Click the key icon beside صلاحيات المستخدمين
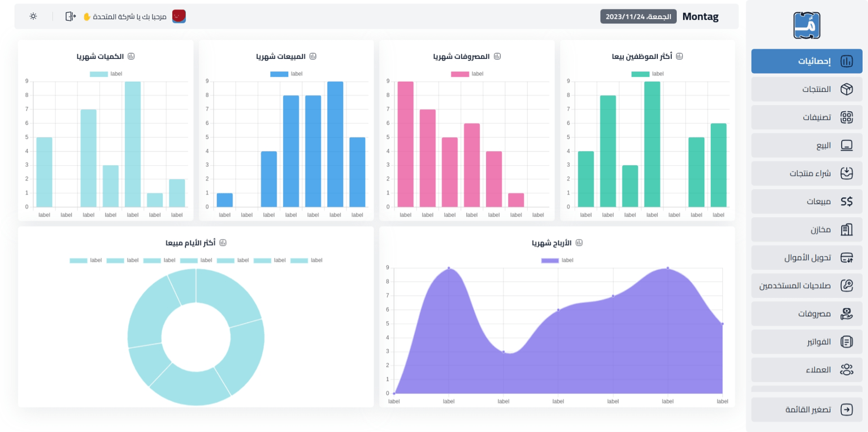 (x=847, y=286)
